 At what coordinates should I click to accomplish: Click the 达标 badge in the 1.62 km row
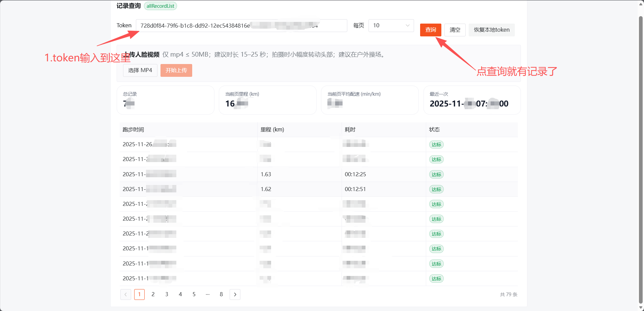pyautogui.click(x=436, y=189)
